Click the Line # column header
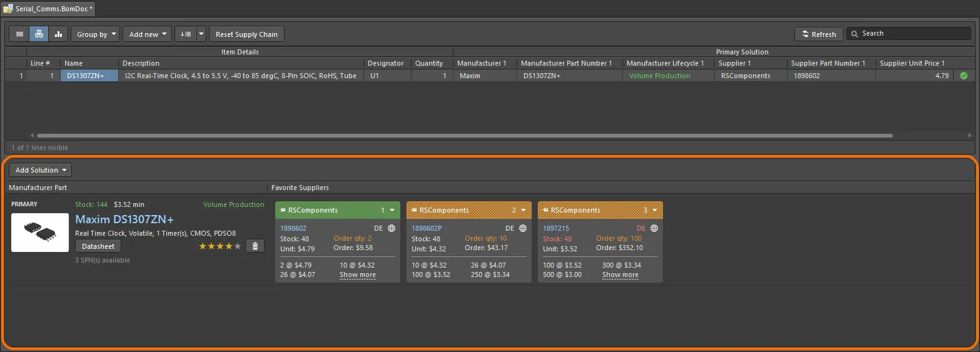 pyautogui.click(x=44, y=63)
